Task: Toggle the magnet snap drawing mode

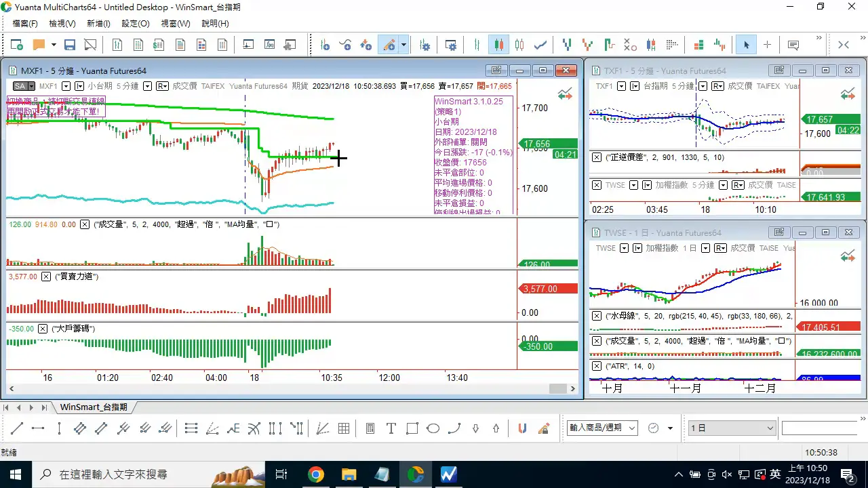Action: [x=522, y=428]
